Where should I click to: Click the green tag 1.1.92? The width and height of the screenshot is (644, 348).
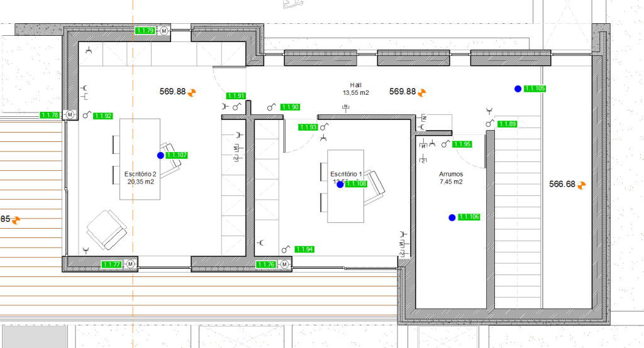[103, 116]
